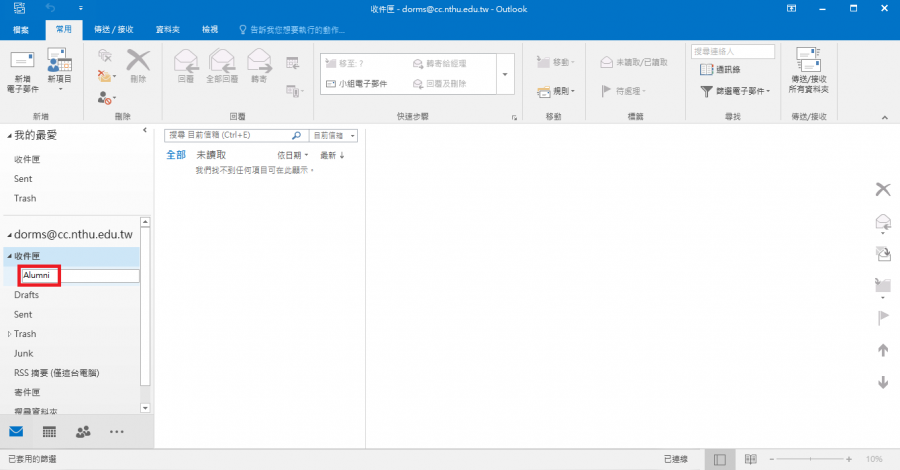The image size is (900, 470).
Task: Open the 檔案 (File) tab
Action: tap(21, 30)
